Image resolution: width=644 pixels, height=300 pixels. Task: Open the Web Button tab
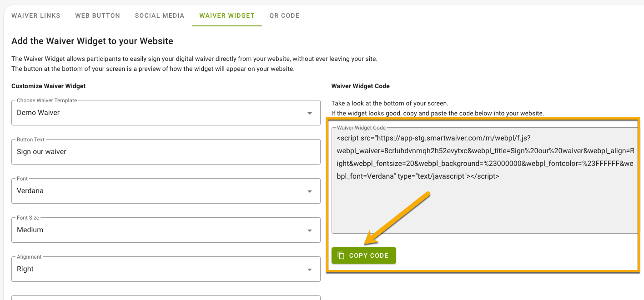click(98, 15)
